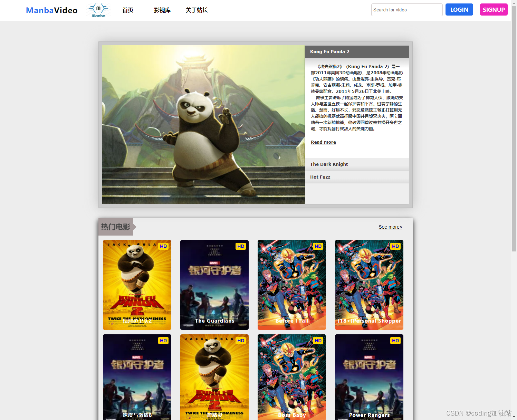This screenshot has height=420, width=517.
Task: Click HD badge on 银河护卫队2 poster
Action: click(x=163, y=246)
